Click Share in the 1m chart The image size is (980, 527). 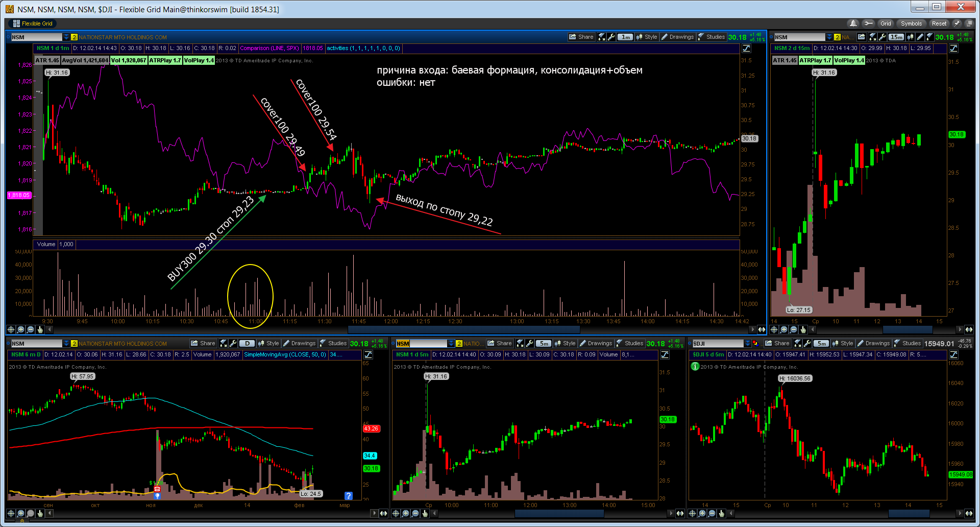click(x=581, y=37)
